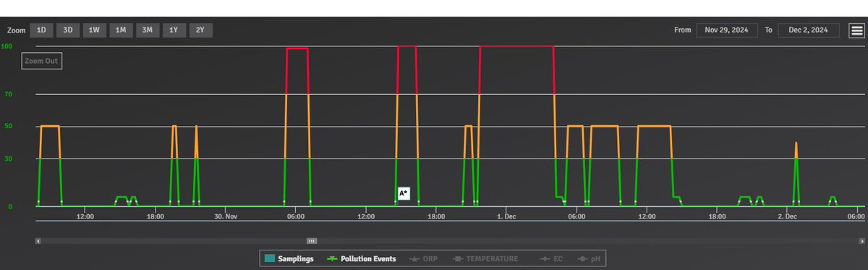Toggle Samplings series in legend

pos(289,258)
